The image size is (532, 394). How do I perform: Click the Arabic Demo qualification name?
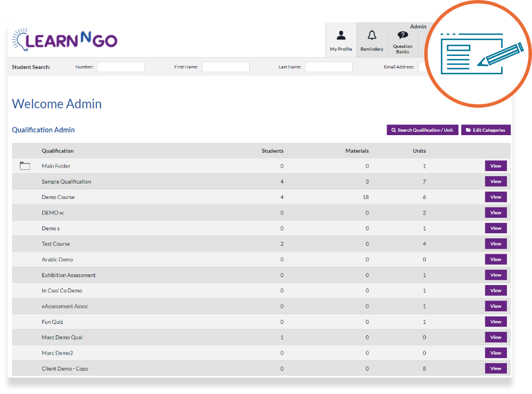[58, 259]
